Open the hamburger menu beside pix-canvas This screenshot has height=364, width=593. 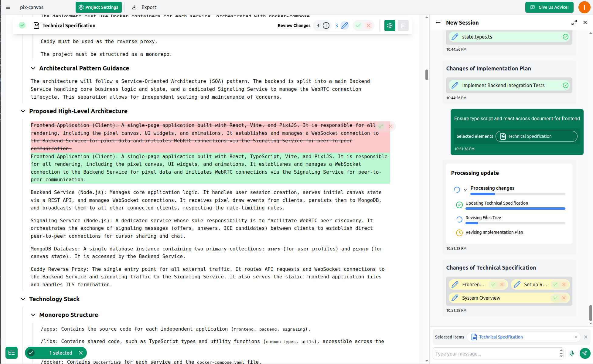point(8,7)
